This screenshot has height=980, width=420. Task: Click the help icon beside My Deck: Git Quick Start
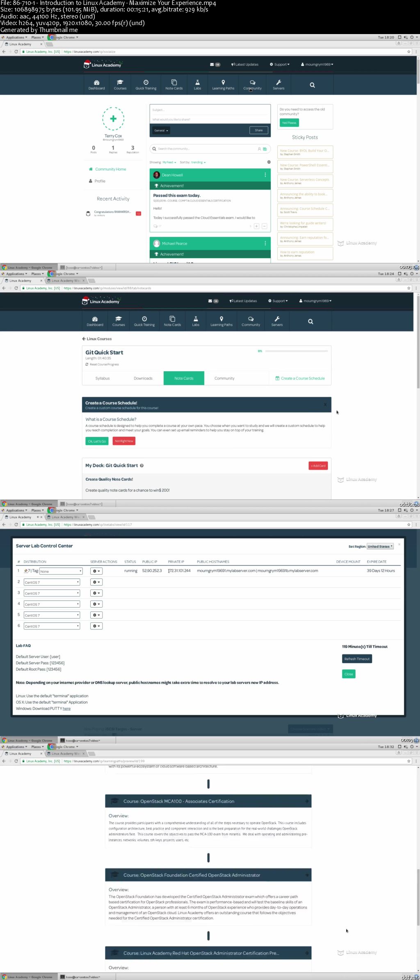point(142,466)
